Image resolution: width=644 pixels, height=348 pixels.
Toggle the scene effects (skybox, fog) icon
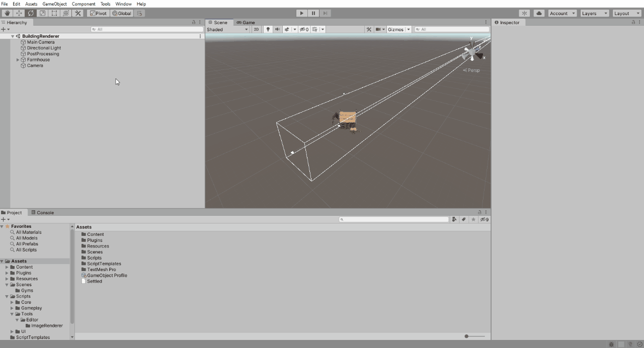coord(287,29)
